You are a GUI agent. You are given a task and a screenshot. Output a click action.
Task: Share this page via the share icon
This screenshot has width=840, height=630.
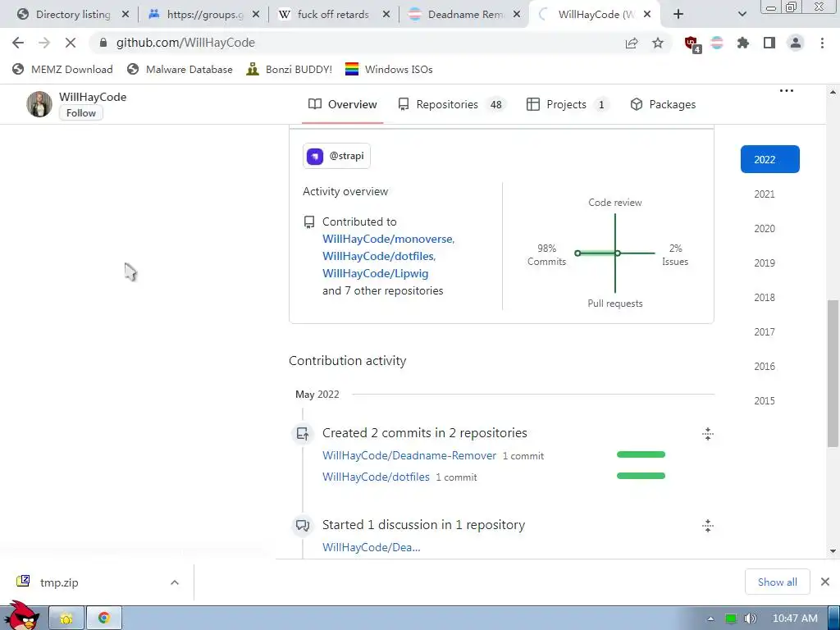point(632,43)
